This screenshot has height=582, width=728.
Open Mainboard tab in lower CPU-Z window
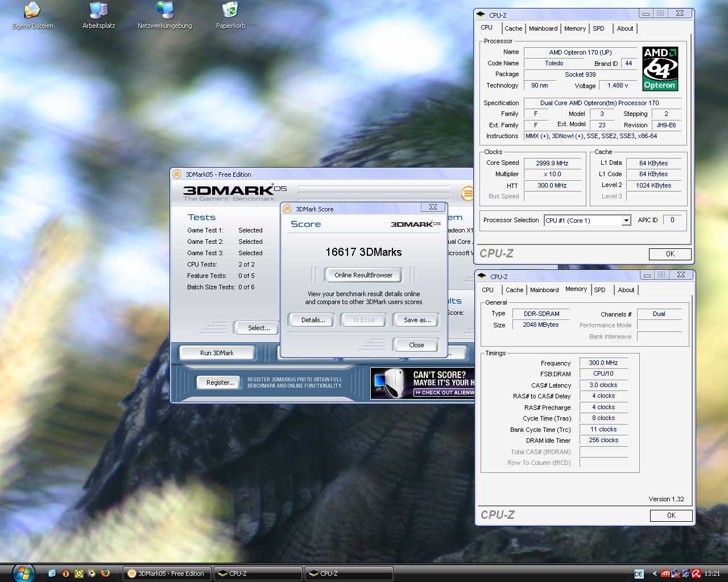click(544, 290)
